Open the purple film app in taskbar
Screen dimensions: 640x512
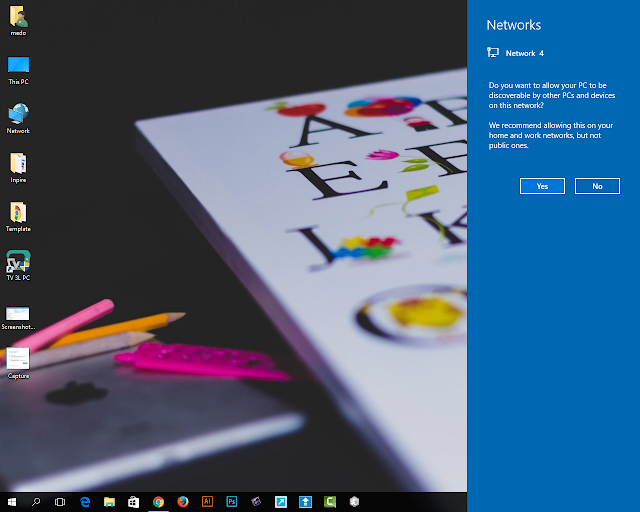click(x=256, y=502)
